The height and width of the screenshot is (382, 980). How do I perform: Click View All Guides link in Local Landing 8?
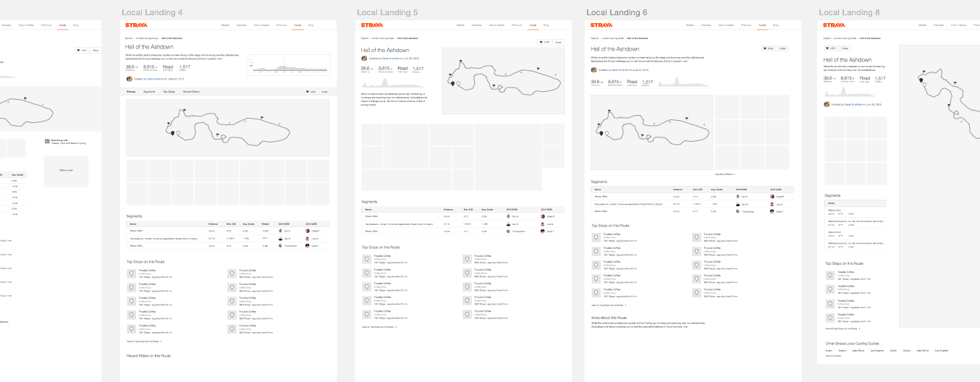834,355
